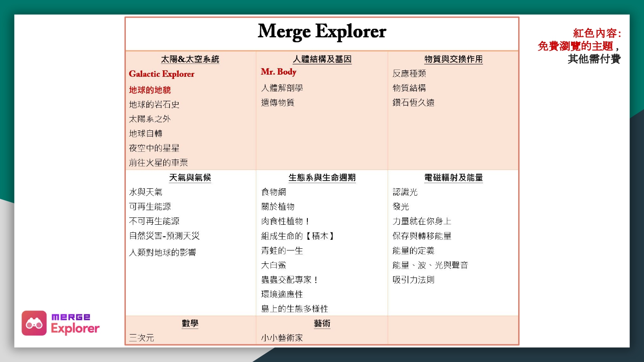
Task: Select '認識光' topic
Action: [x=405, y=193]
